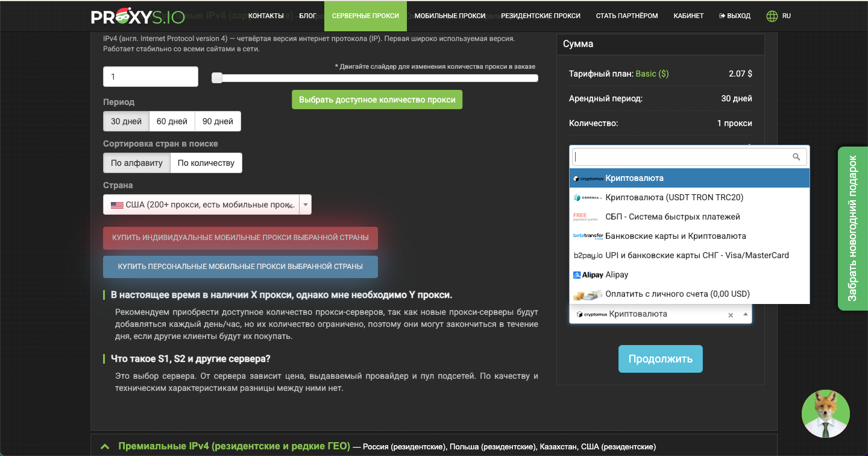Image resolution: width=868 pixels, height=456 pixels.
Task: Click Купить персональные мобильные прокси button
Action: [x=241, y=267]
